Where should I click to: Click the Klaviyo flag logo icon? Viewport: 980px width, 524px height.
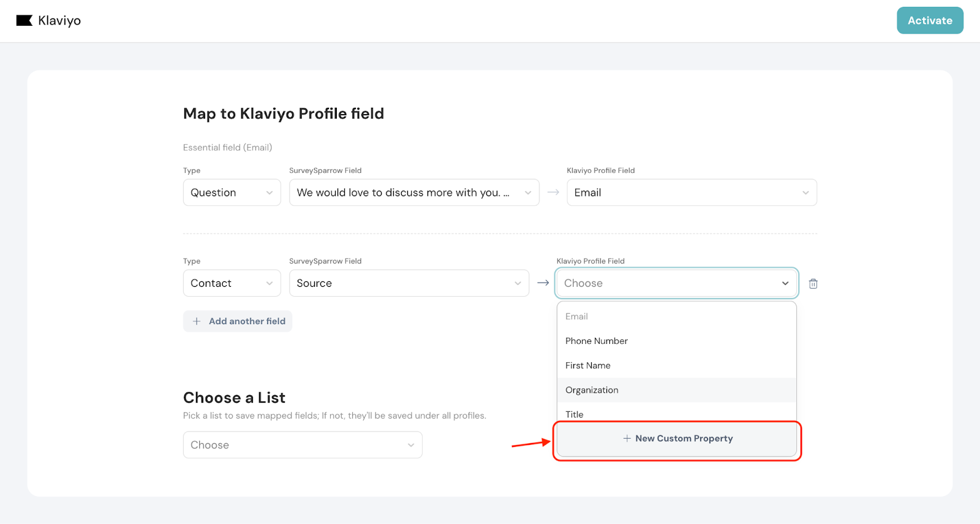24,21
